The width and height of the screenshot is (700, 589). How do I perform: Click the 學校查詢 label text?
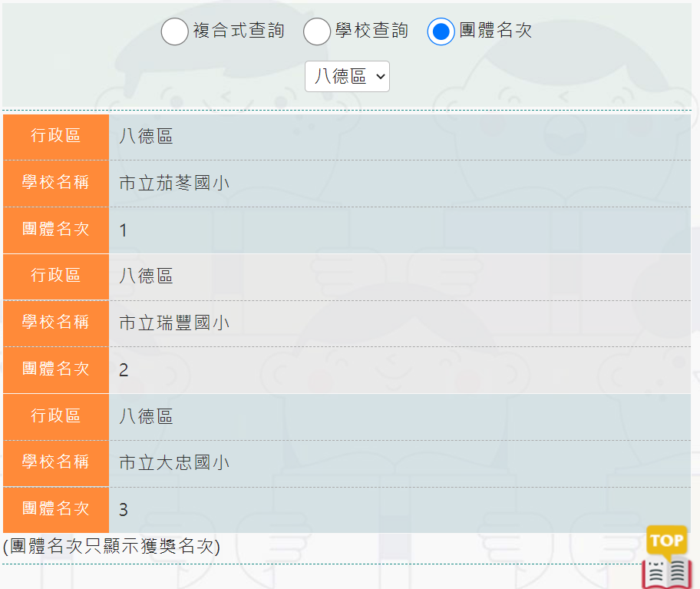click(x=371, y=31)
